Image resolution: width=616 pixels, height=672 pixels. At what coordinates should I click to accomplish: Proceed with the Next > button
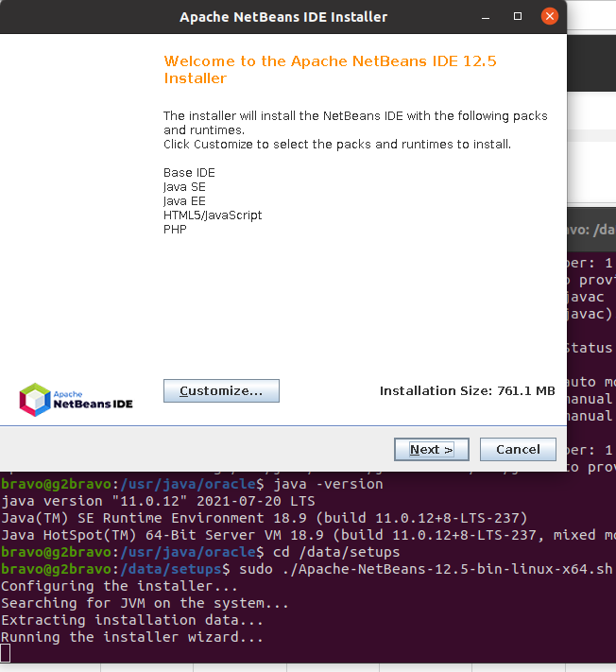tap(432, 449)
